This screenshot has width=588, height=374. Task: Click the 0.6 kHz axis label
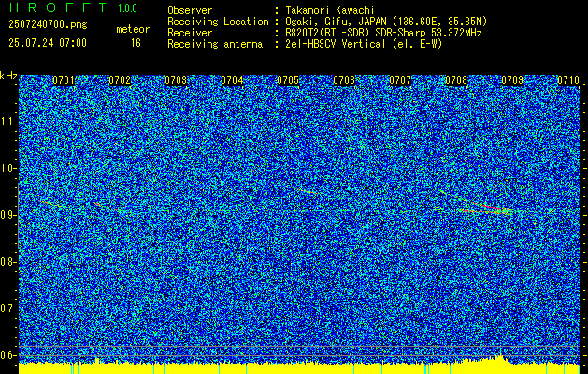[7, 355]
